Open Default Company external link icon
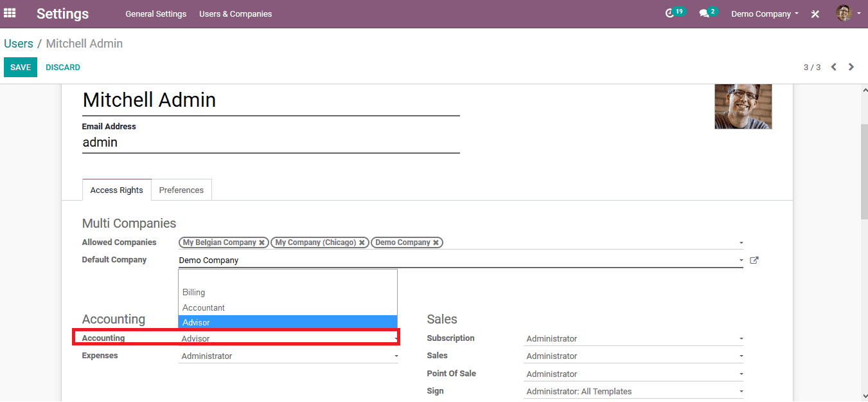 pos(754,260)
